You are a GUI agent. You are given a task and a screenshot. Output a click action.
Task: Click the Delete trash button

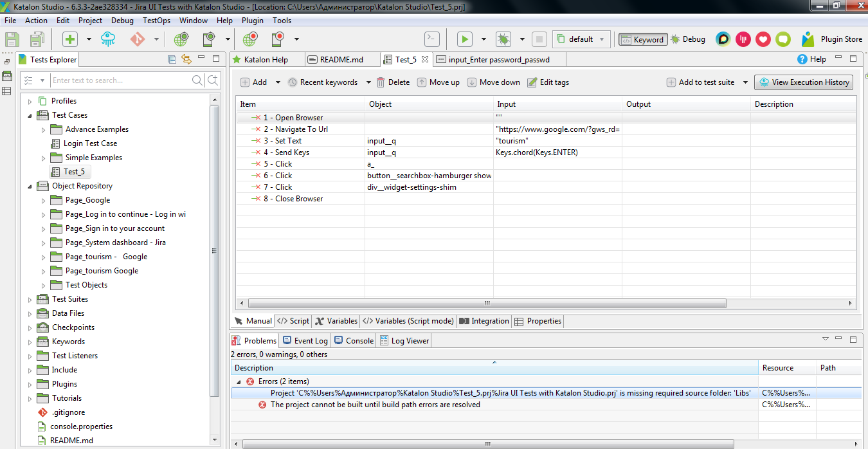click(x=393, y=82)
